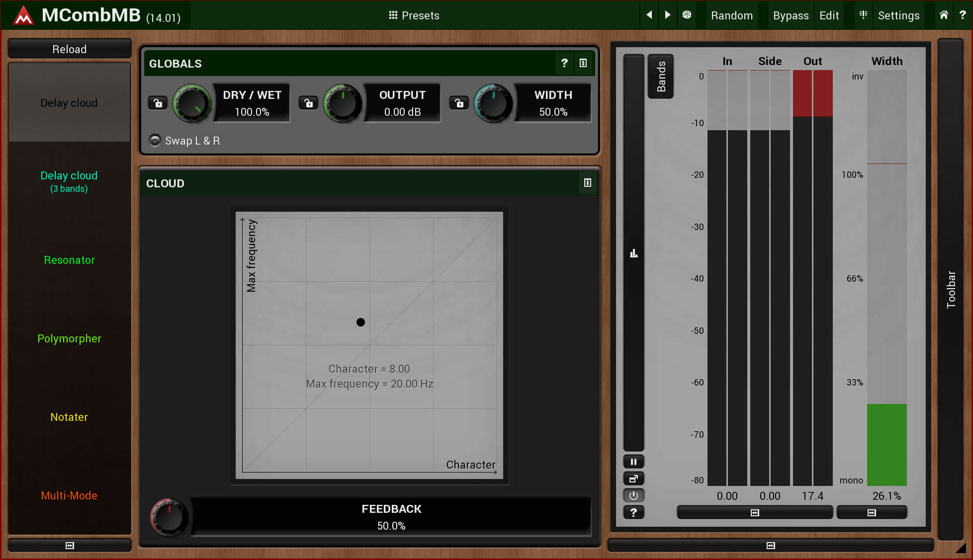Image resolution: width=973 pixels, height=560 pixels.
Task: Open help with the top-right question mark
Action: pos(963,15)
